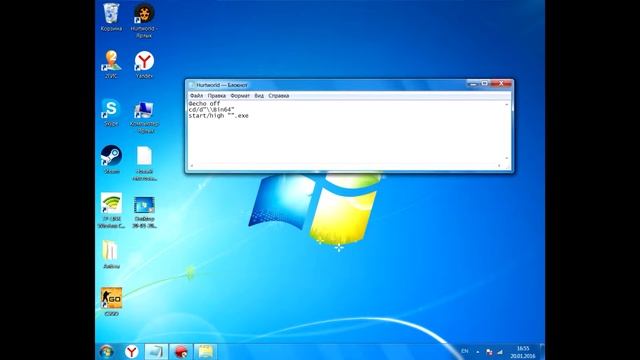
Task: Open the Справка menu in Notepad
Action: (279, 96)
